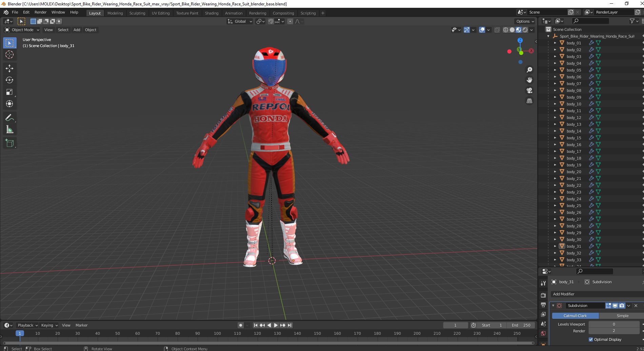This screenshot has width=644, height=351.
Task: Open the View Layer properties tab icon
Action: point(543,314)
